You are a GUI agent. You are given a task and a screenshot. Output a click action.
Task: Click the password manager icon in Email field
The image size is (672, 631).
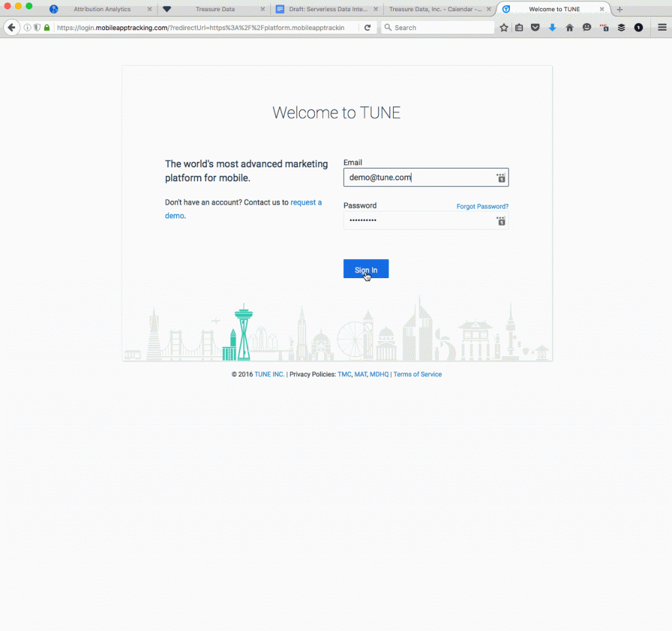[x=501, y=178]
